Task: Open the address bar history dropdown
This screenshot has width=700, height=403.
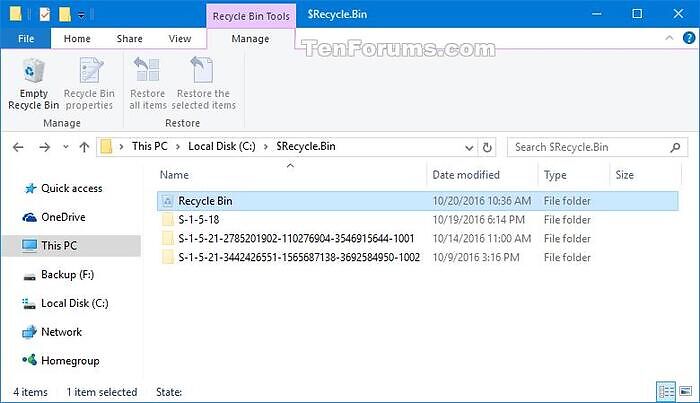Action: [x=471, y=147]
